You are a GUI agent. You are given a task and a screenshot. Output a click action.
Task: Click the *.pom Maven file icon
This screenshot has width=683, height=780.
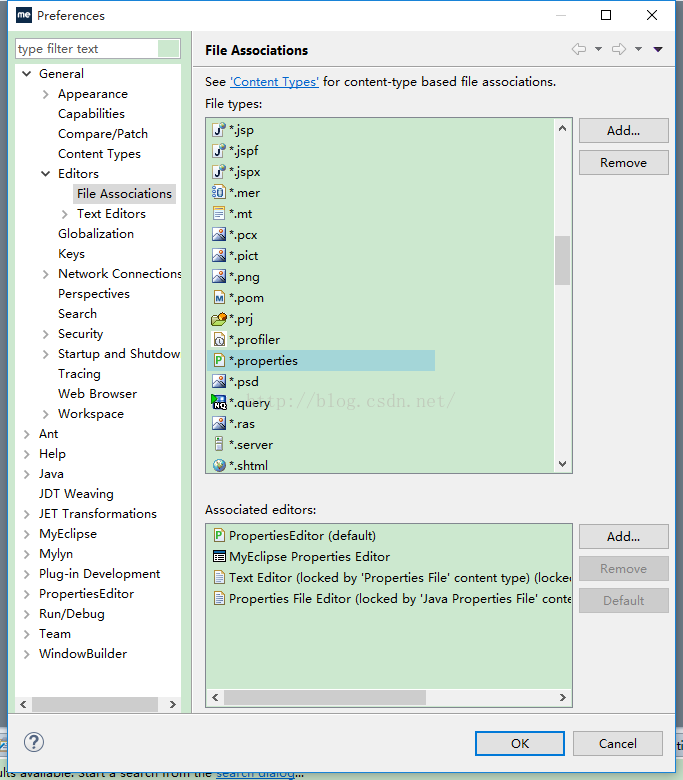(219, 297)
